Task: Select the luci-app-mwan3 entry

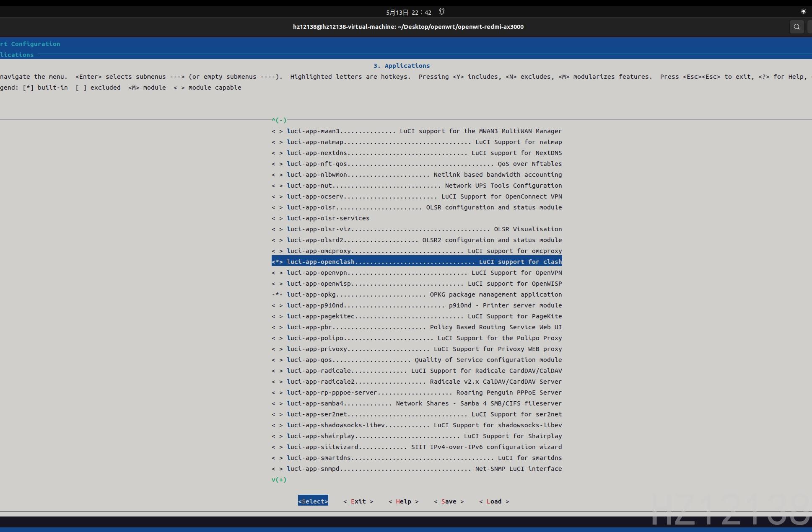Action: click(x=417, y=131)
